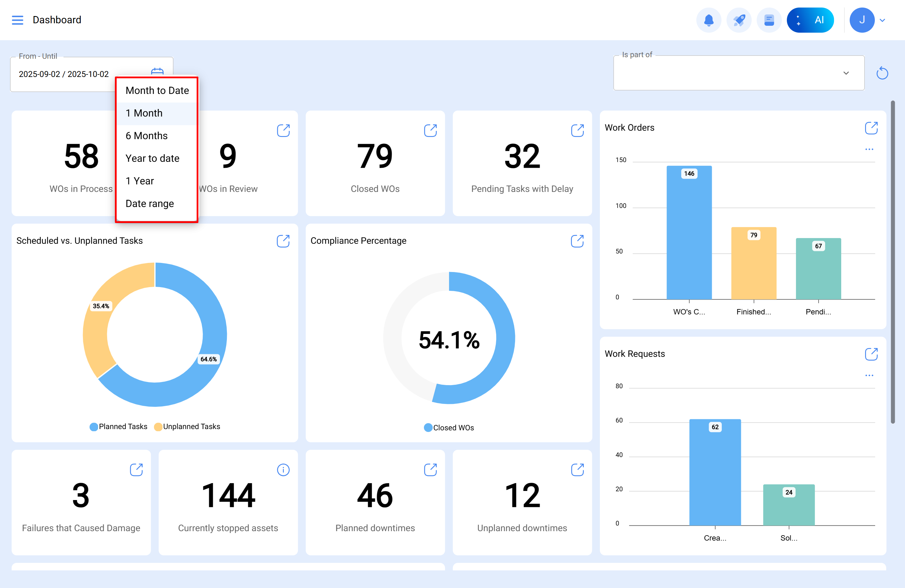
Task: Open the hamburger navigation menu
Action: click(x=18, y=20)
